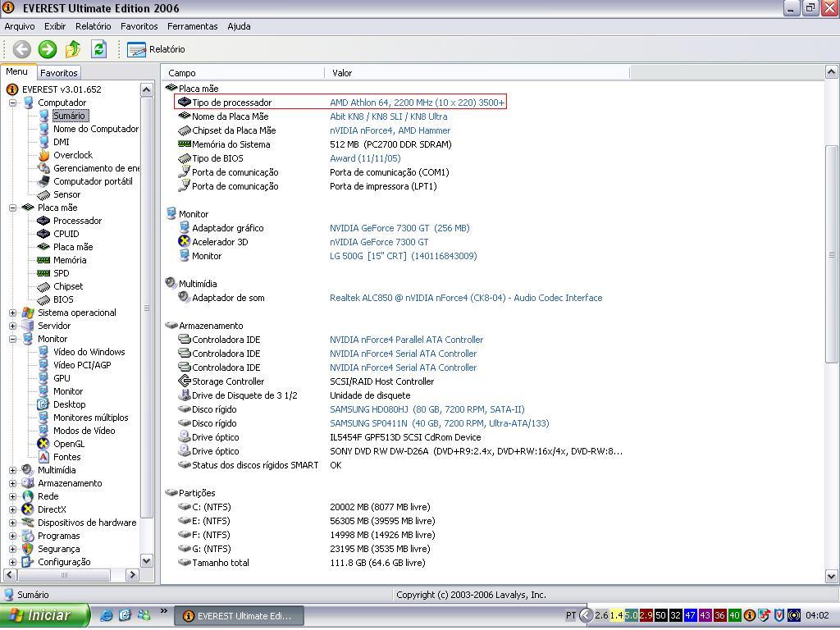The height and width of the screenshot is (630, 840).
Task: Open Monitores múltiplos tree item
Action: click(90, 418)
